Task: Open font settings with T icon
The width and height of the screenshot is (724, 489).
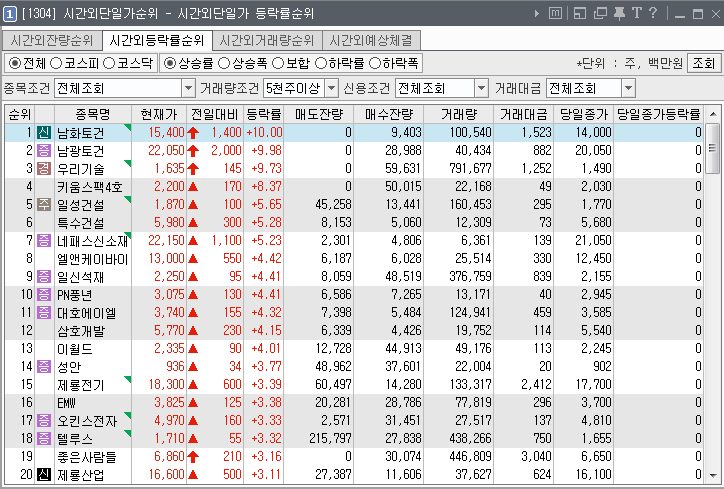Action: pyautogui.click(x=637, y=13)
